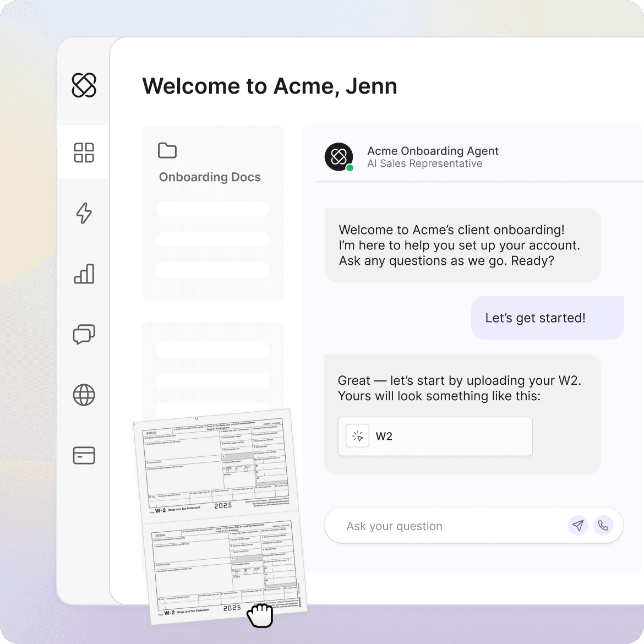Screen dimensions: 644x644
Task: Focus the Ask your question field
Action: (x=473, y=526)
